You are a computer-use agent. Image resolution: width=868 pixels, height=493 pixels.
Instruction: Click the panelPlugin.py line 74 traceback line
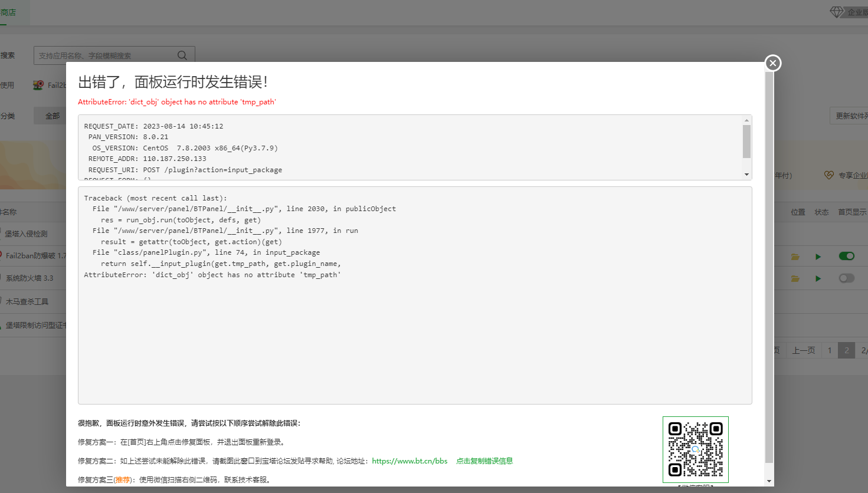tap(206, 252)
